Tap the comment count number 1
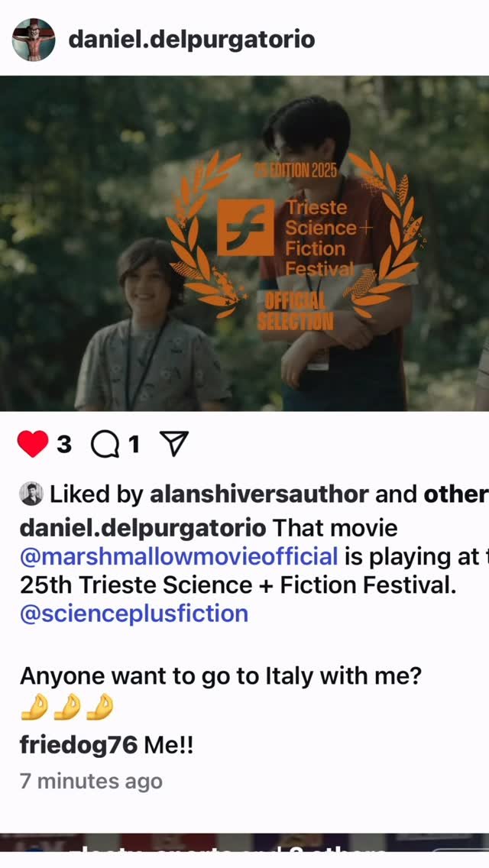Viewport: 489px width, 868px height. point(134,444)
